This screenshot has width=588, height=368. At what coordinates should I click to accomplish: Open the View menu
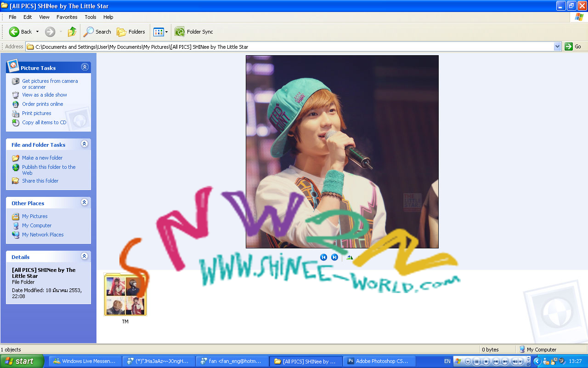[44, 17]
